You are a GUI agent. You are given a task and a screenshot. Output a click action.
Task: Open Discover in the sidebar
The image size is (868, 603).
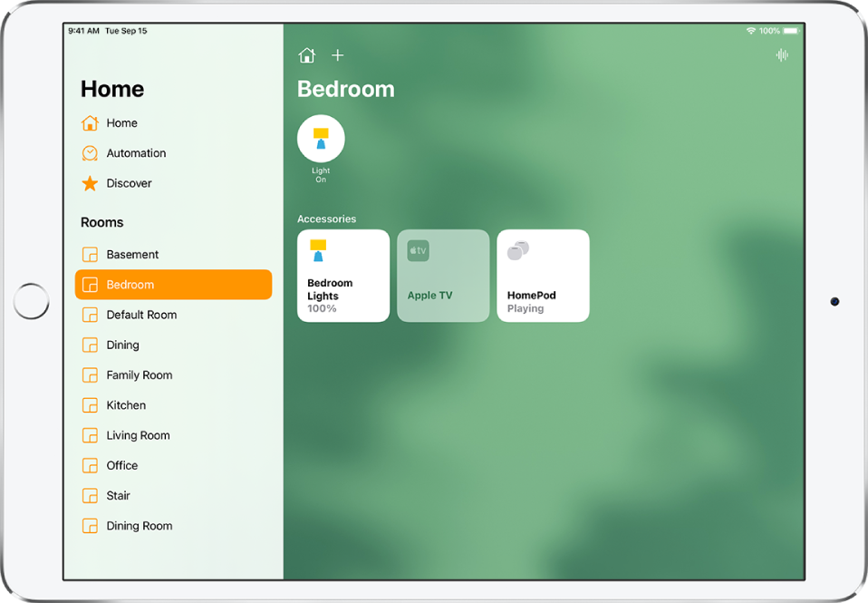pyautogui.click(x=173, y=183)
